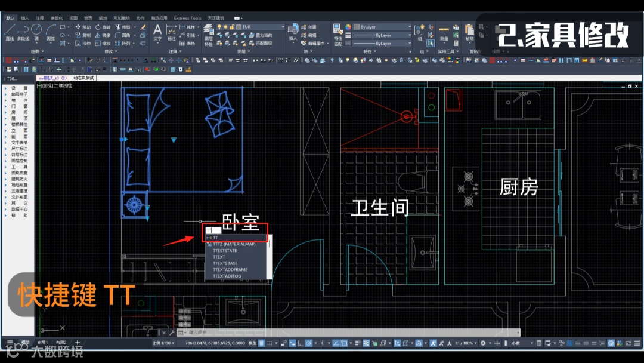
Task: Click the Leader (引线) tool
Action: point(187,35)
